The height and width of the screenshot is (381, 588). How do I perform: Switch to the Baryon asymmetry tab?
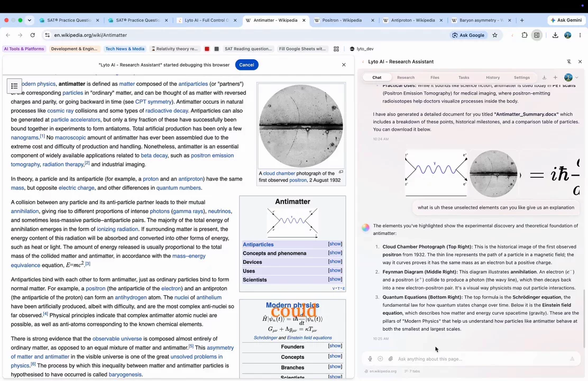[x=482, y=20]
